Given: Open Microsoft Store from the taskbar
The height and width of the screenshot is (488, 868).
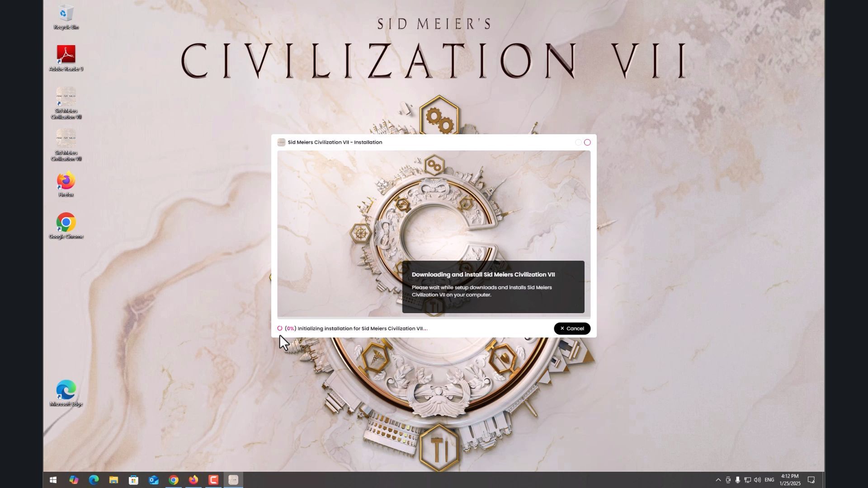Looking at the screenshot, I should pos(133,480).
